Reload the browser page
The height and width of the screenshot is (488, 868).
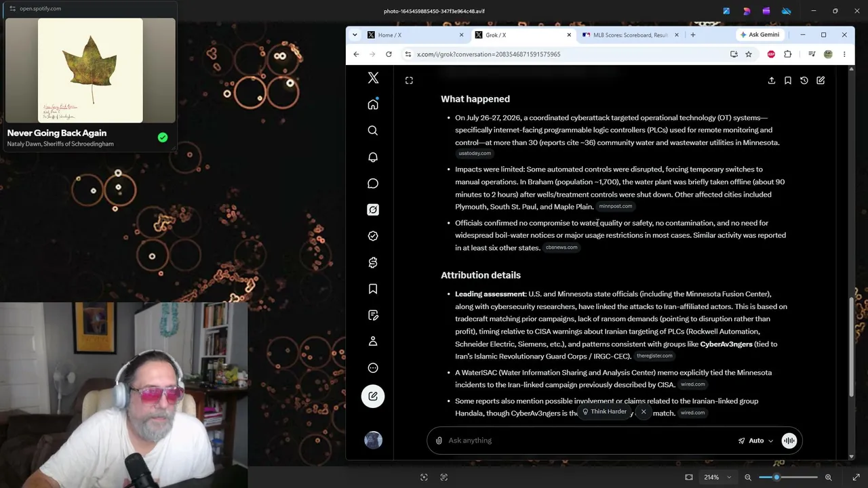click(x=389, y=54)
